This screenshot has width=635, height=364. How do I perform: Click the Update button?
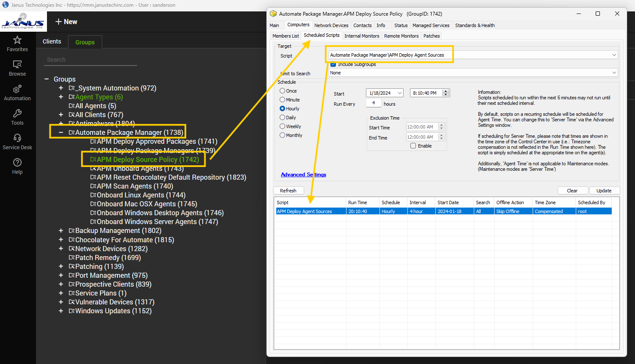[x=604, y=191]
